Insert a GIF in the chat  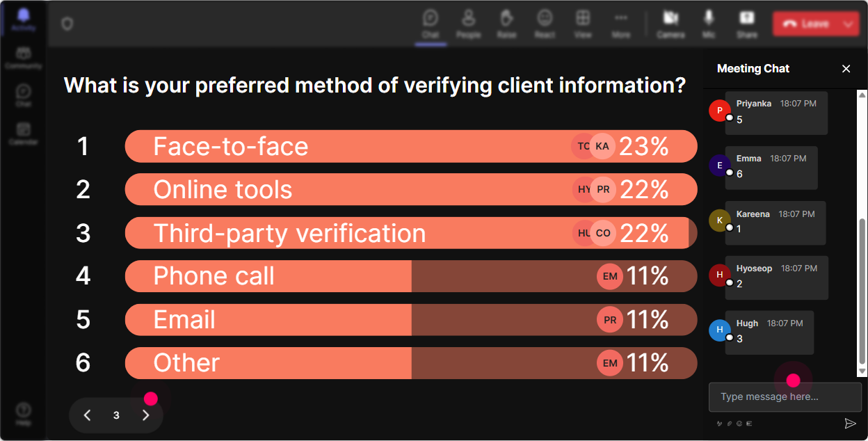coord(749,423)
